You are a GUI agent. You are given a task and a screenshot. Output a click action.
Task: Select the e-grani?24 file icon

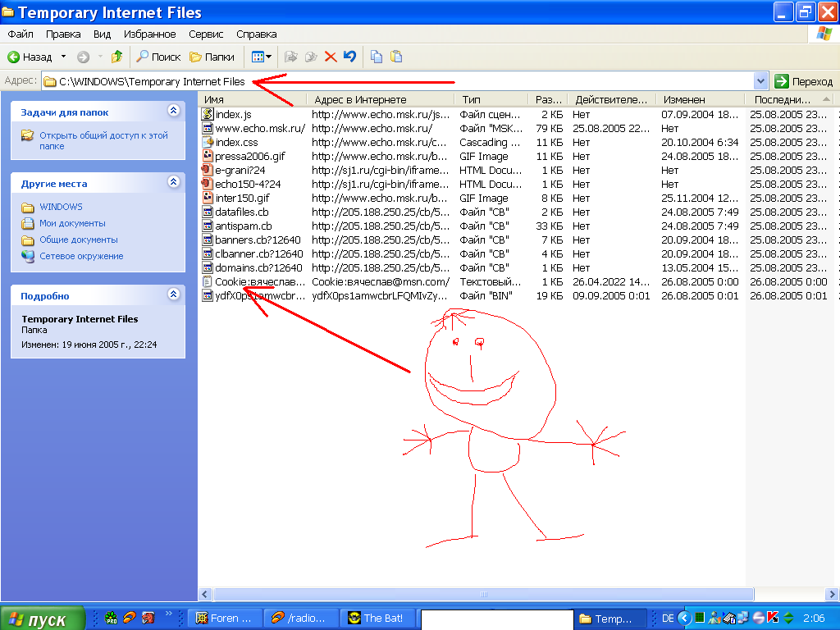[x=208, y=170]
